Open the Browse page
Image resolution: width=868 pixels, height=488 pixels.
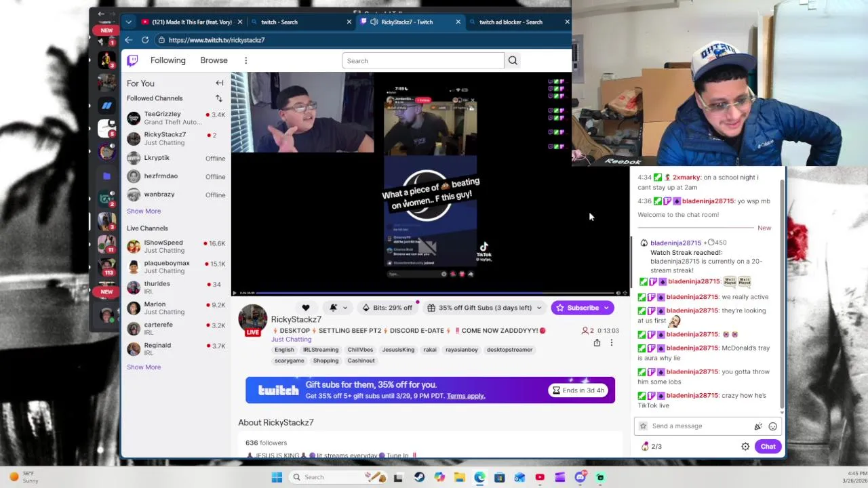(214, 60)
